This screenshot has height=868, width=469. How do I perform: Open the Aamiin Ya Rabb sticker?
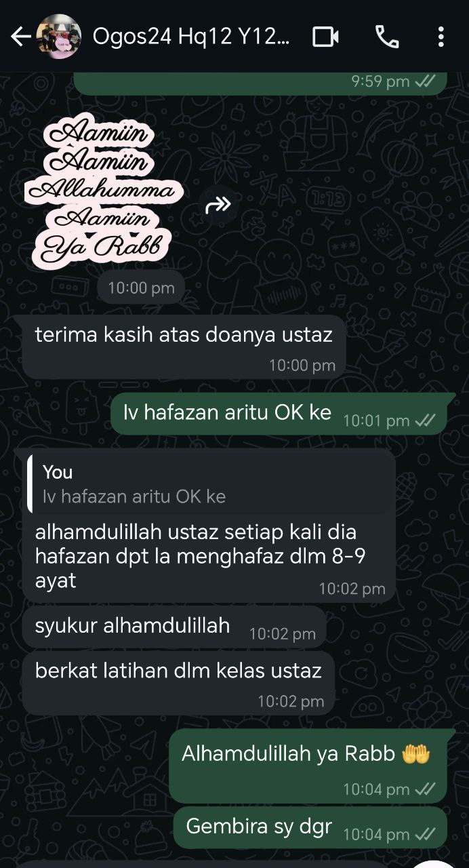[104, 193]
